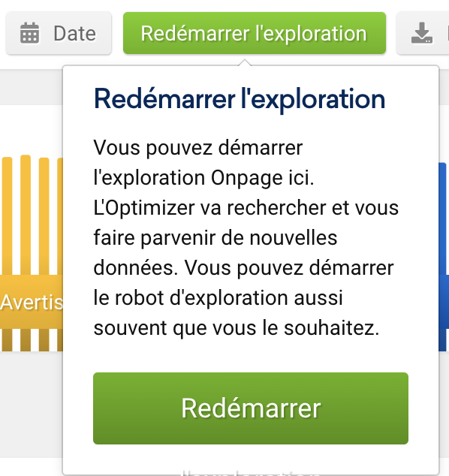
Task: Open the Date picker button
Action: (x=59, y=33)
